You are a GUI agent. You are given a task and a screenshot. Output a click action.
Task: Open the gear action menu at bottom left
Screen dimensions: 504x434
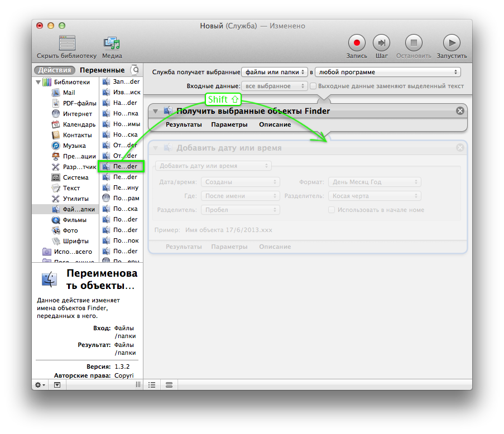click(39, 385)
